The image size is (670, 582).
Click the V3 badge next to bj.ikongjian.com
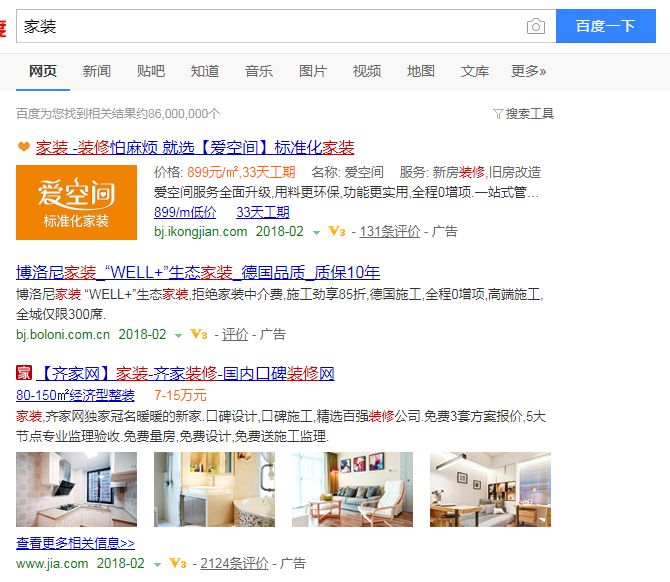tap(337, 232)
